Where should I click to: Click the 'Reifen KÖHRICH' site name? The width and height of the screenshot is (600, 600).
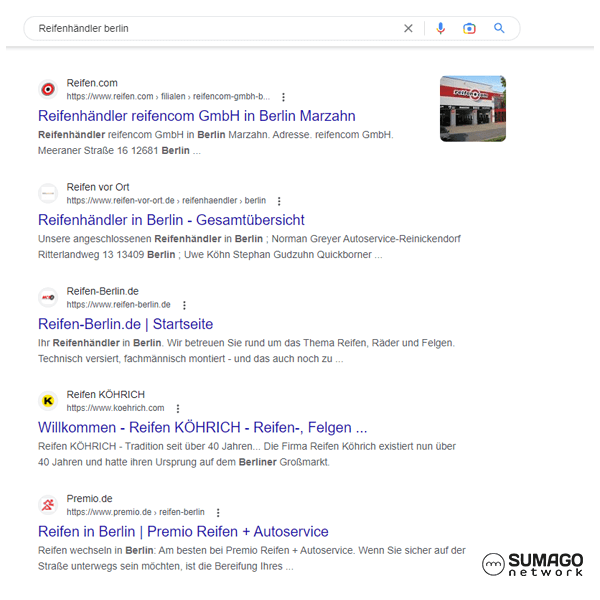click(106, 395)
